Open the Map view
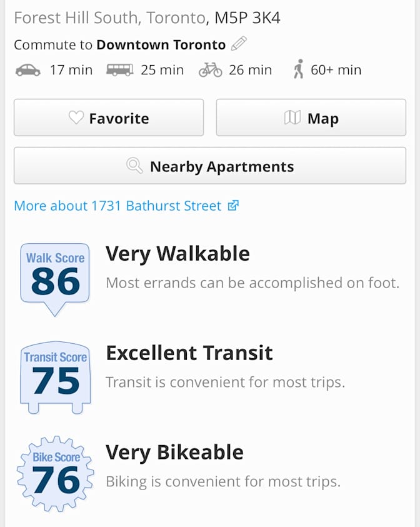 coord(311,118)
